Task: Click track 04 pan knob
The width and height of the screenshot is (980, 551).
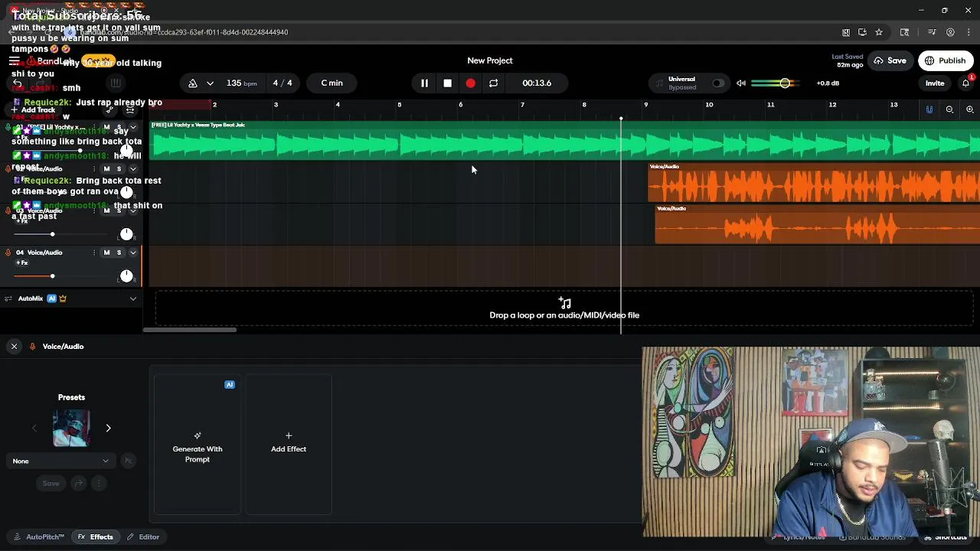Action: pyautogui.click(x=126, y=275)
